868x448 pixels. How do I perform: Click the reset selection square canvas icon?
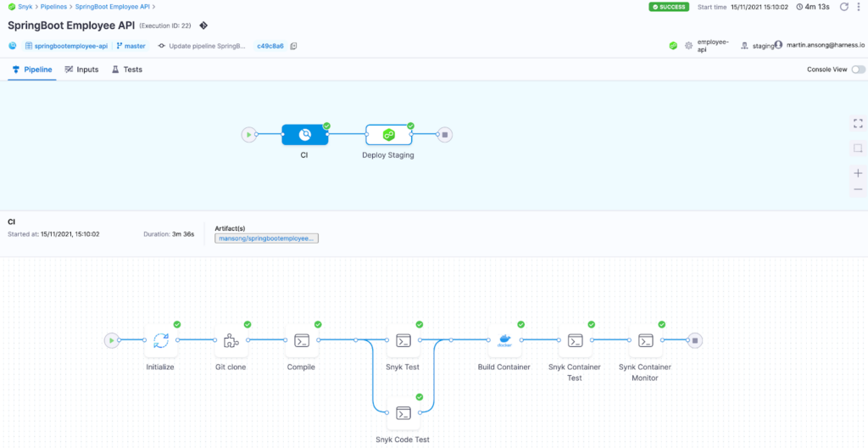coord(858,148)
